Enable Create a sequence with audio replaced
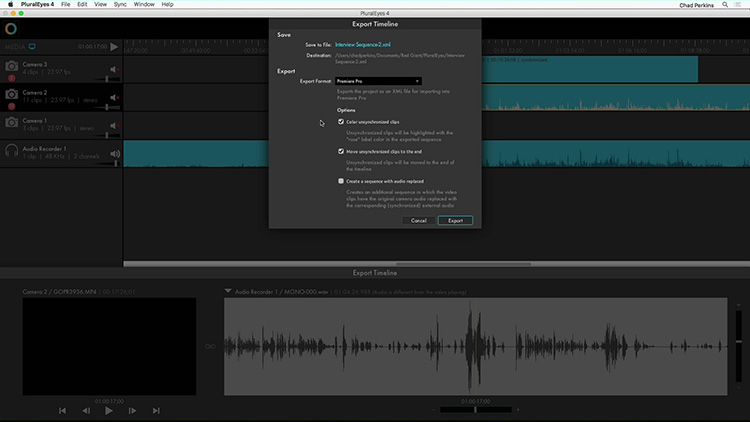The height and width of the screenshot is (422, 750). (341, 181)
